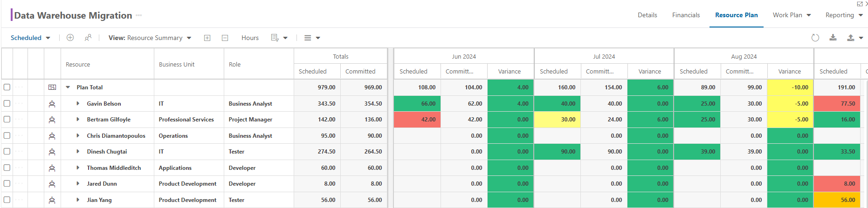This screenshot has height=208, width=868.
Task: Tick the checkbox for Jared Dunn
Action: 7,183
